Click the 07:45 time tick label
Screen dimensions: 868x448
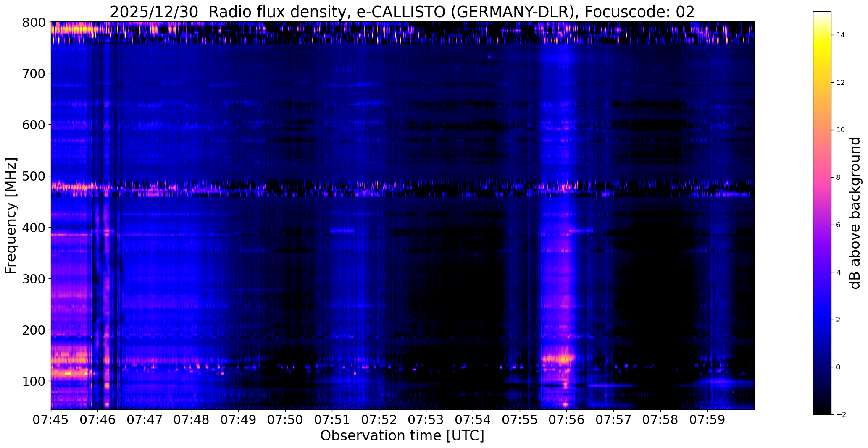[51, 420]
